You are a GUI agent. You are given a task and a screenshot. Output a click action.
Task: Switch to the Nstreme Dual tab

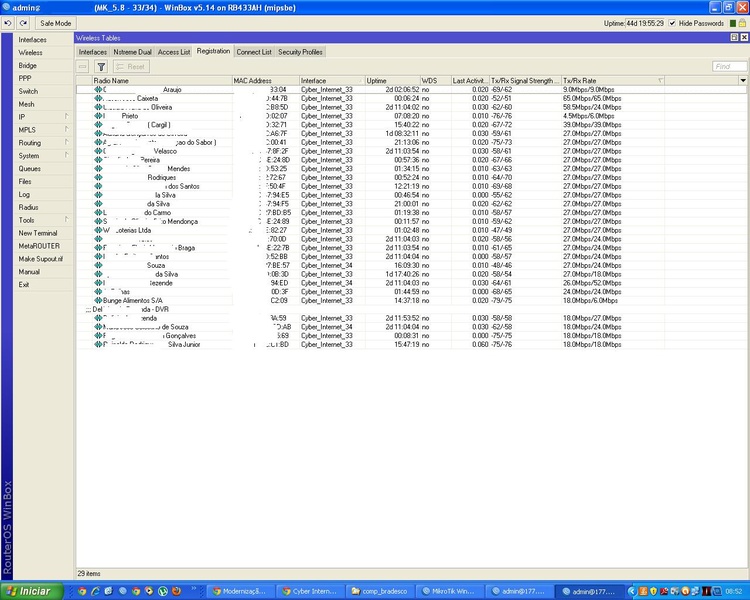132,52
